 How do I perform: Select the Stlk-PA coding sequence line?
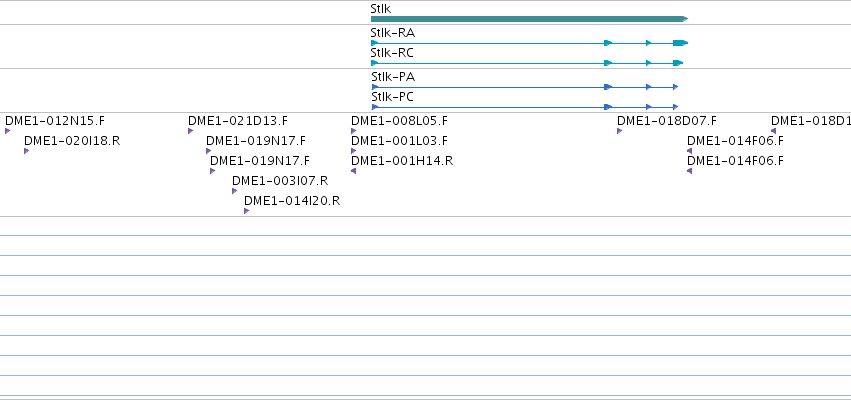tap(525, 87)
